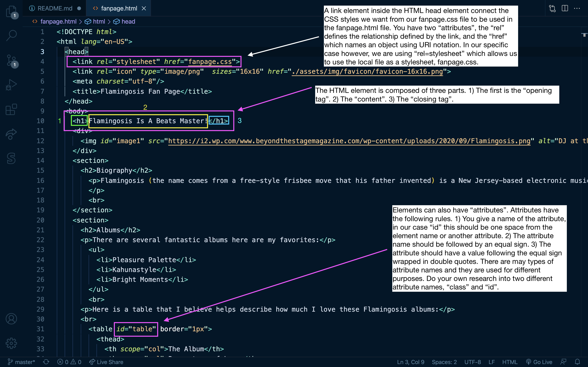Image resolution: width=588 pixels, height=367 pixels.
Task: Open the Search view icon
Action: click(x=11, y=35)
